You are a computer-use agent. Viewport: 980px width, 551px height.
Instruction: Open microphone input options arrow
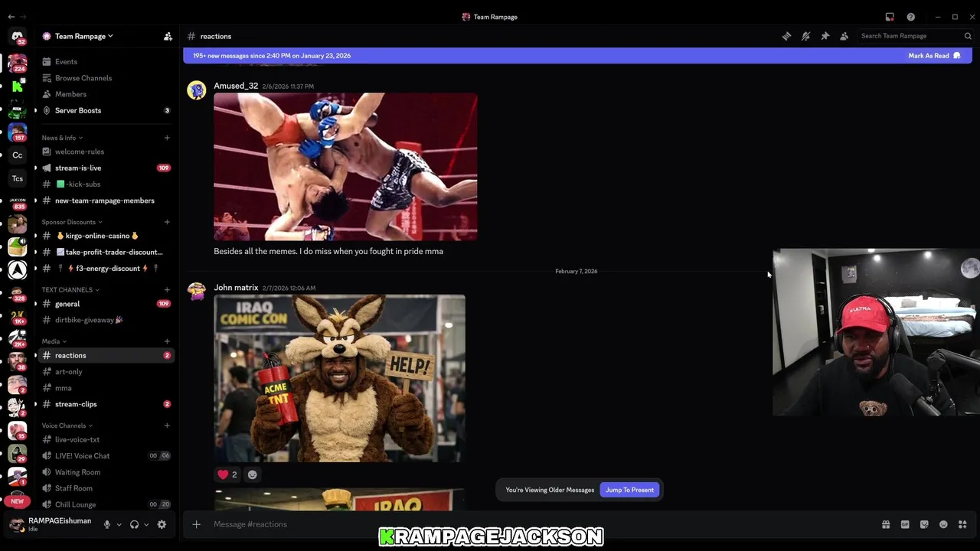click(x=119, y=524)
